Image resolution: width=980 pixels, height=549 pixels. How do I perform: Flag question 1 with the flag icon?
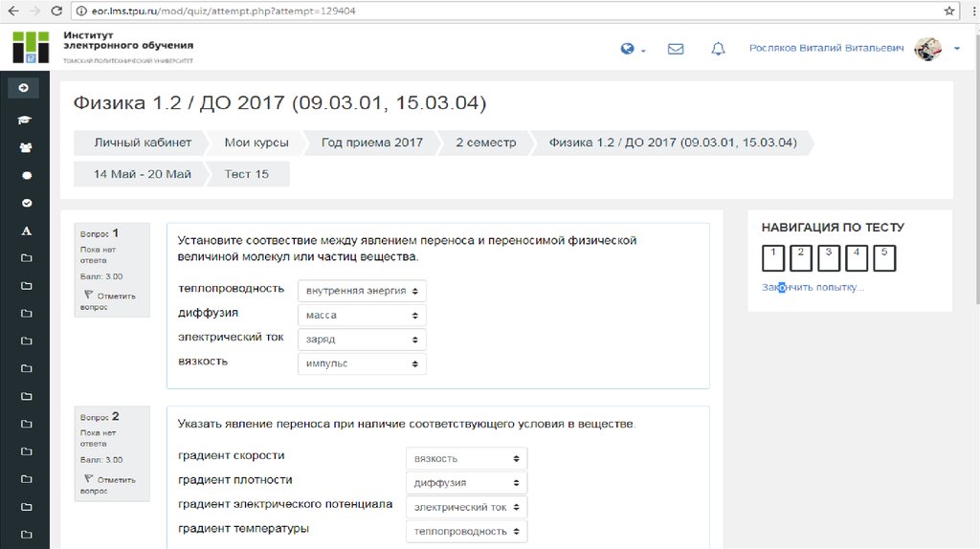pos(88,295)
